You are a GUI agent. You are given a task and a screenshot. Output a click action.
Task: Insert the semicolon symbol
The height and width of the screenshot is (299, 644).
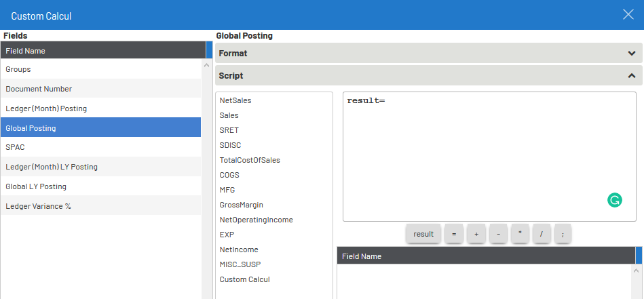[563, 234]
